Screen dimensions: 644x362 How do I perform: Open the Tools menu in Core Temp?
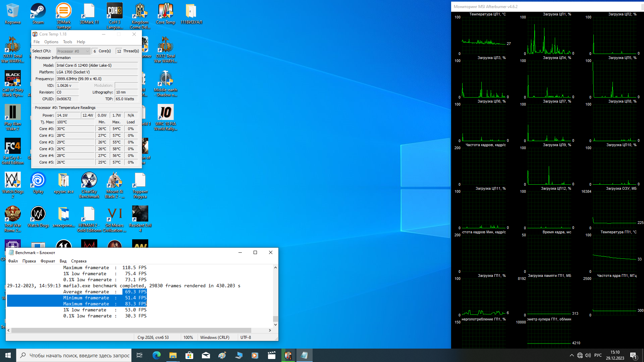[x=67, y=42]
